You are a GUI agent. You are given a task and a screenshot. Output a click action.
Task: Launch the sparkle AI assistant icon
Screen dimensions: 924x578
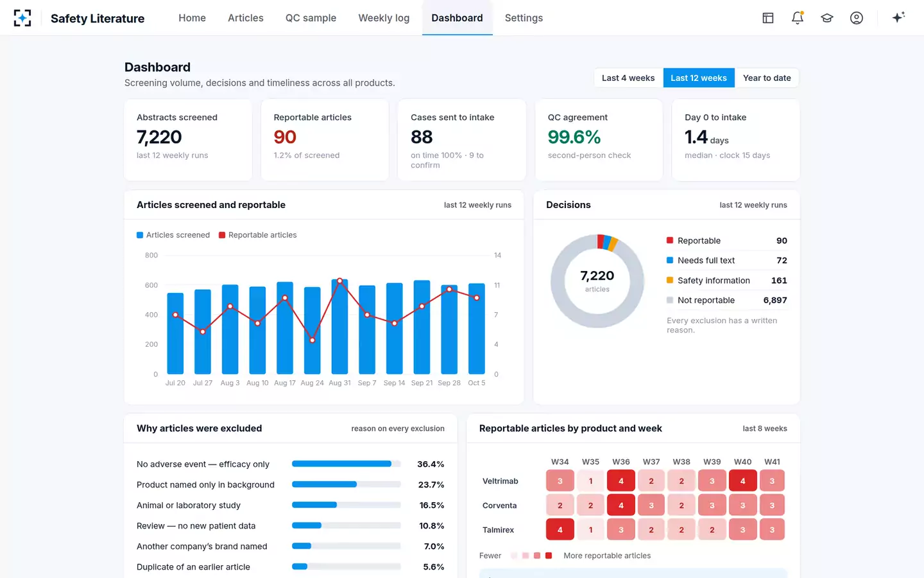898,17
